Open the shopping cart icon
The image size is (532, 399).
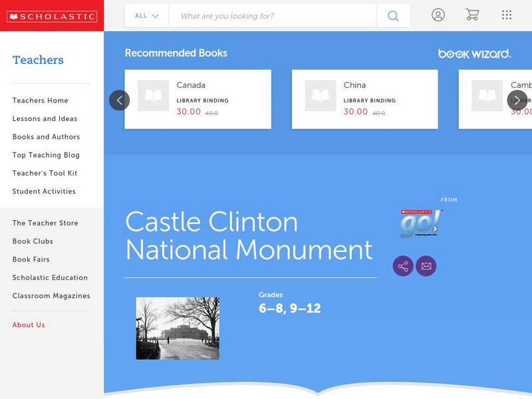click(x=472, y=15)
